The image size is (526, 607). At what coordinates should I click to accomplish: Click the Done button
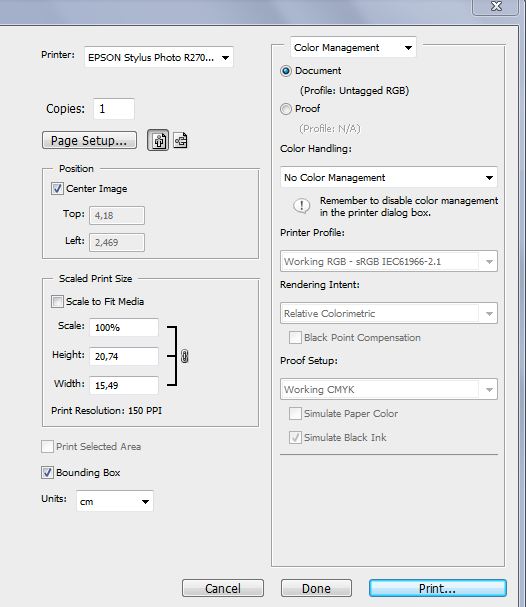click(316, 588)
